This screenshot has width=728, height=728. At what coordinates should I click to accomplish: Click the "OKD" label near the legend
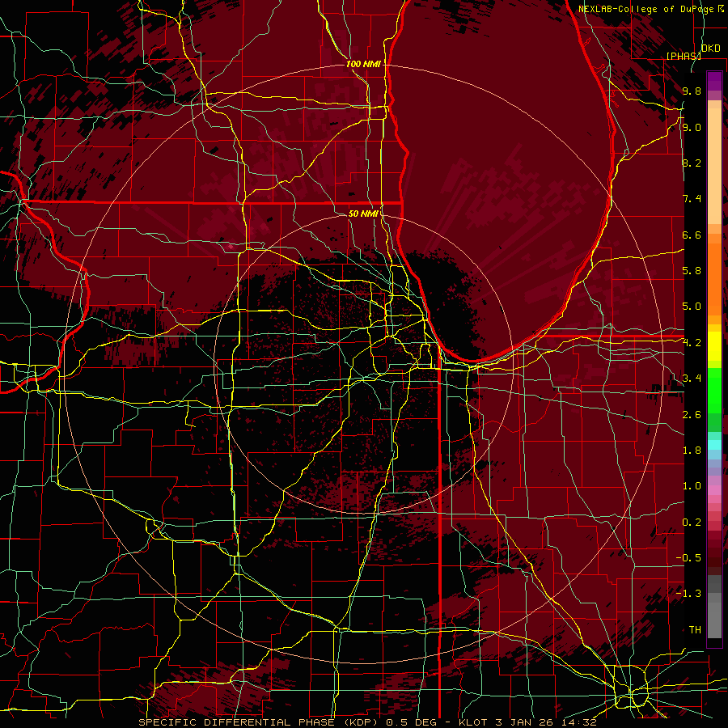pyautogui.click(x=711, y=49)
